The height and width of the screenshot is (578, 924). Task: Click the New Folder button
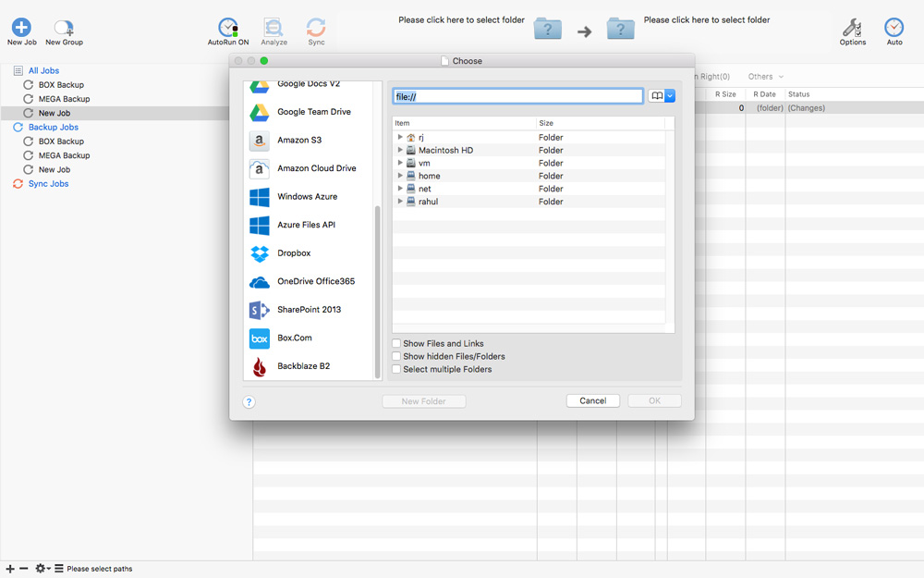(x=424, y=401)
